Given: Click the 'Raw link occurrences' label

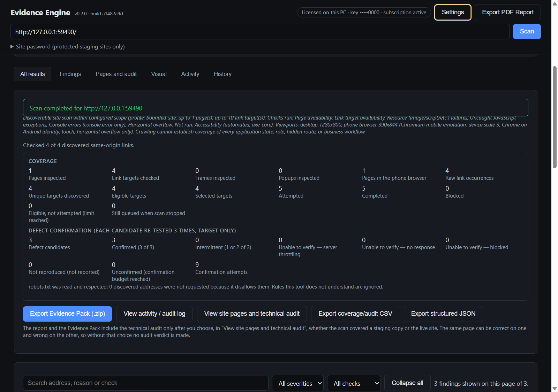Looking at the screenshot, I should click(469, 178).
